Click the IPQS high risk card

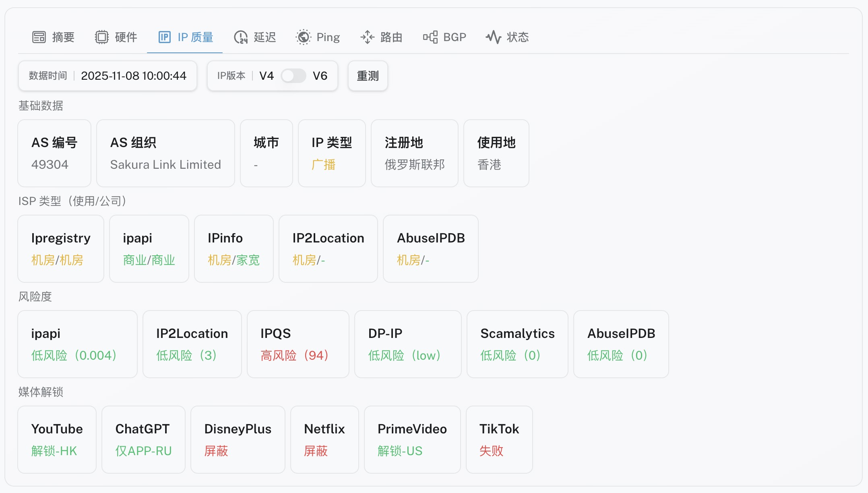(x=298, y=344)
